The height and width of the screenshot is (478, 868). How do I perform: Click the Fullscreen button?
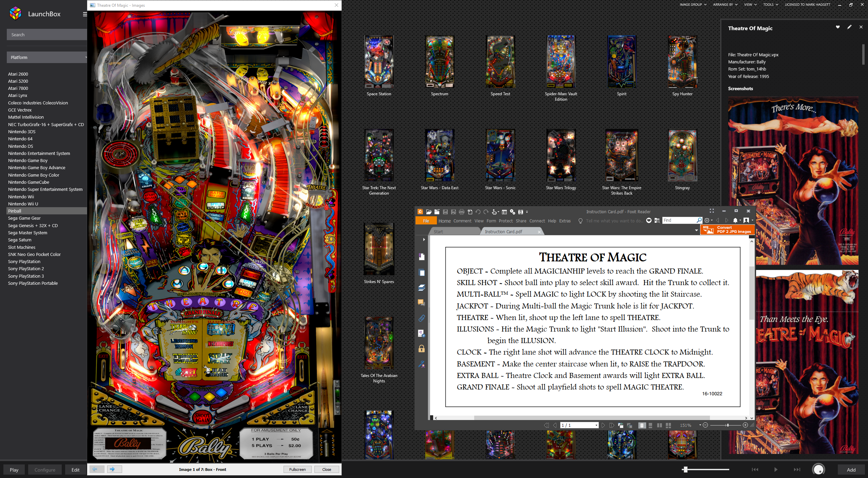[x=297, y=470]
